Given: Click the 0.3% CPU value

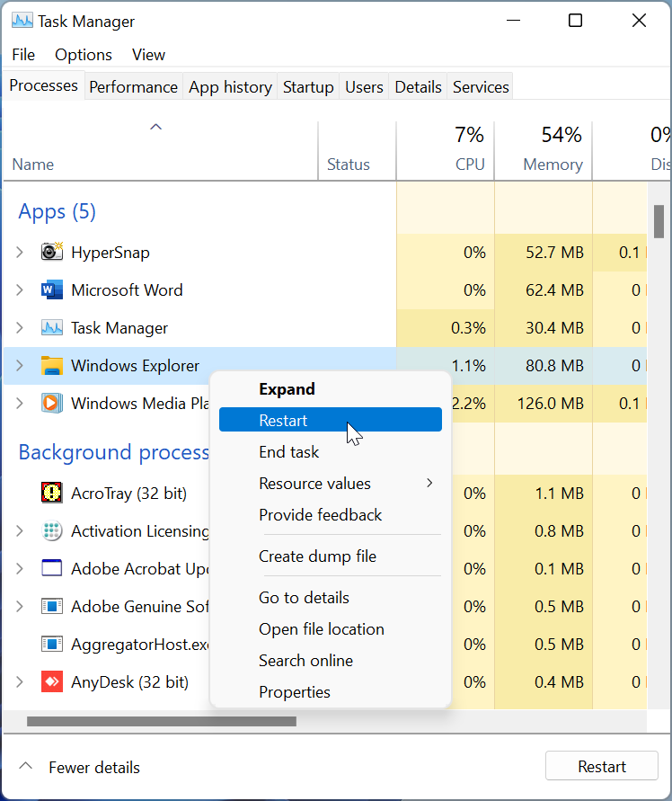Looking at the screenshot, I should [468, 328].
